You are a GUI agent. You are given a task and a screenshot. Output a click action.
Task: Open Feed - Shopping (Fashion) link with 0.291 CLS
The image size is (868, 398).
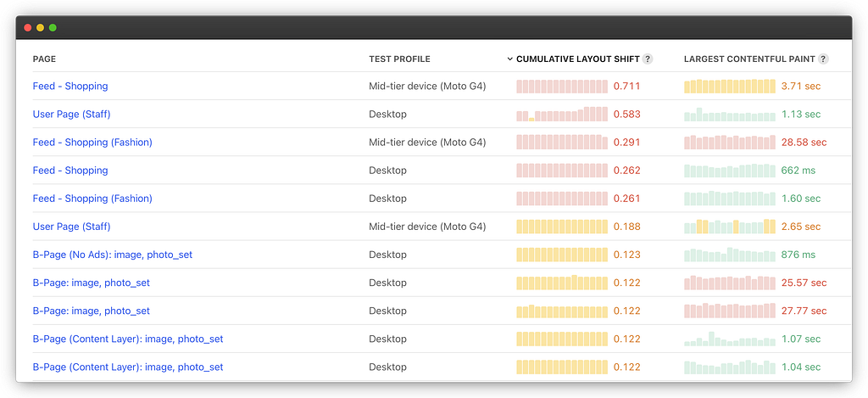tap(92, 143)
